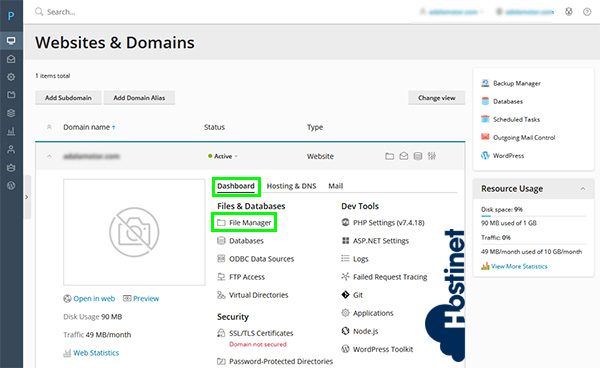This screenshot has height=368, width=600.
Task: Open Scheduled Tasks in right panel
Action: click(x=510, y=119)
